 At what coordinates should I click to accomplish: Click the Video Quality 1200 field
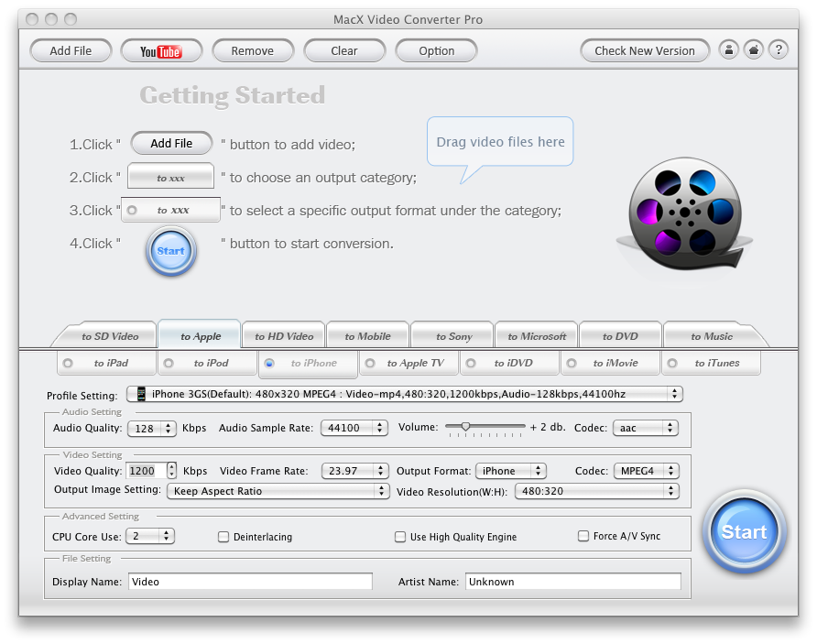pyautogui.click(x=147, y=471)
